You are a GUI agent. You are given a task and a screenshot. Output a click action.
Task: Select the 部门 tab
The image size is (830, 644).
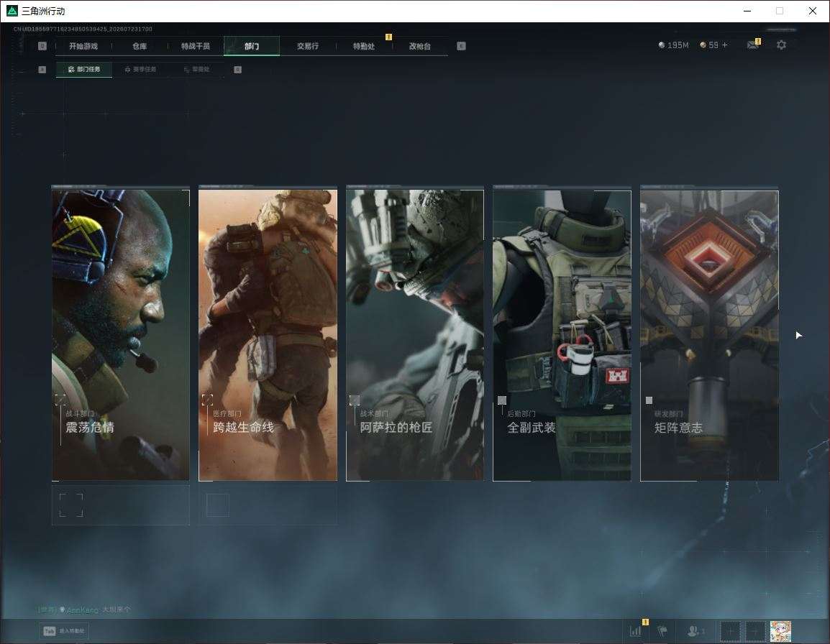(x=252, y=46)
